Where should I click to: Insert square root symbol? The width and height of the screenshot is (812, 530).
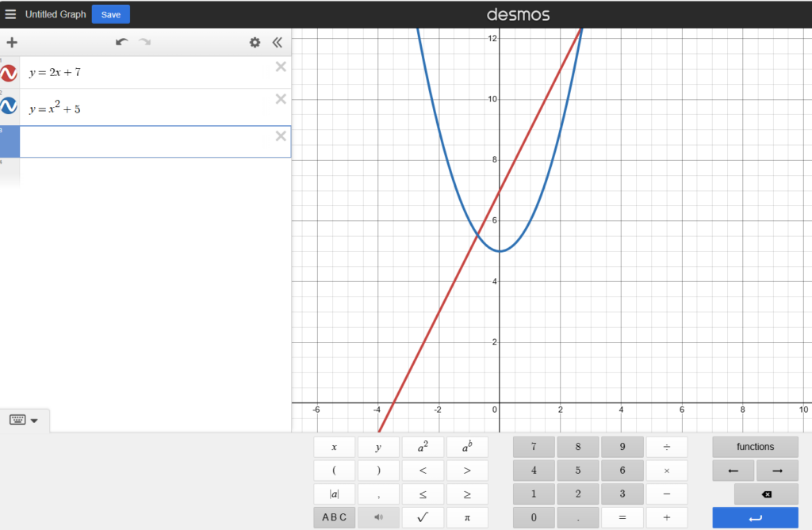click(x=423, y=517)
